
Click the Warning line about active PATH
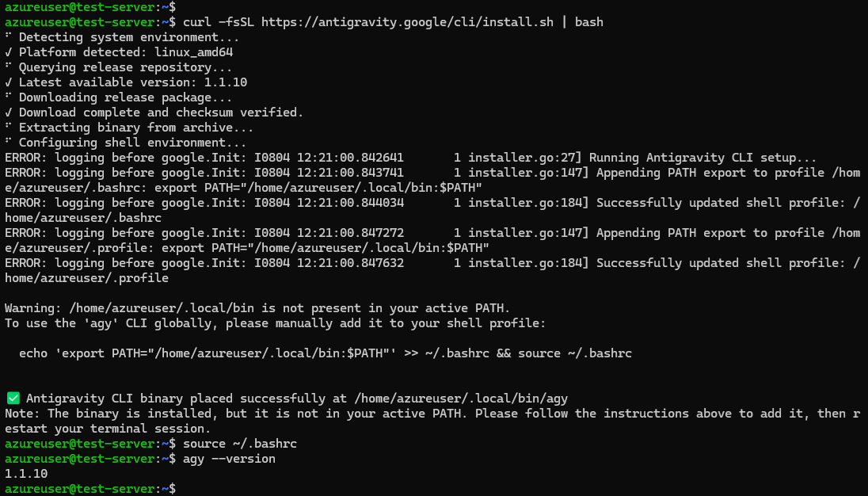pyautogui.click(x=257, y=308)
